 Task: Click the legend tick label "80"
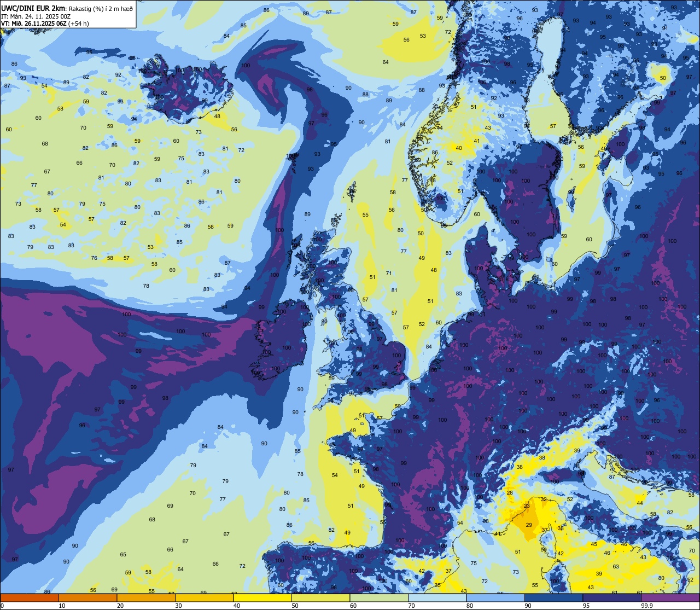[x=470, y=606]
